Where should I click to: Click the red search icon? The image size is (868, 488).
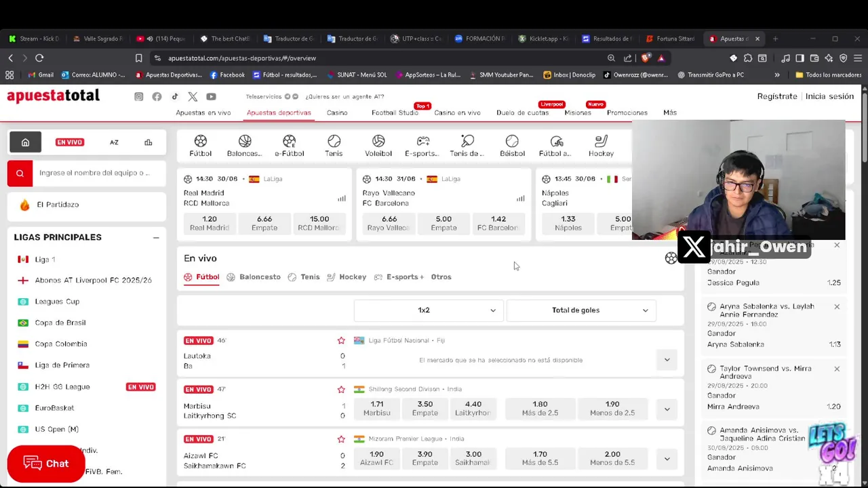click(x=20, y=174)
